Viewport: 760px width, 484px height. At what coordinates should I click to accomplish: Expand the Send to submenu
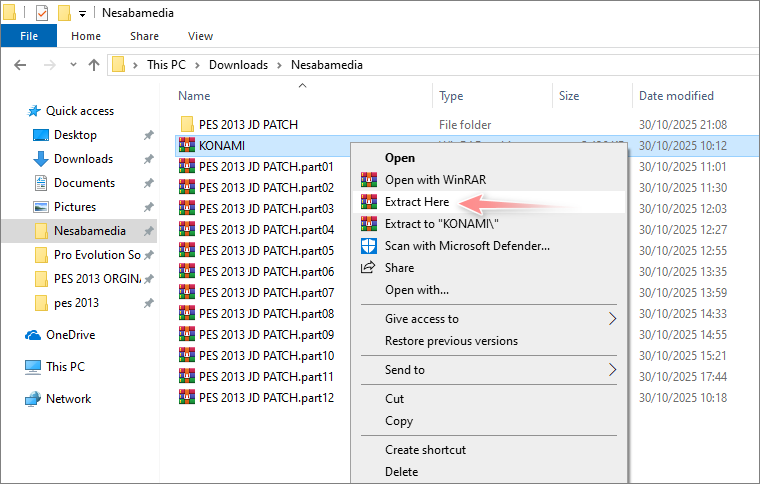pos(612,370)
